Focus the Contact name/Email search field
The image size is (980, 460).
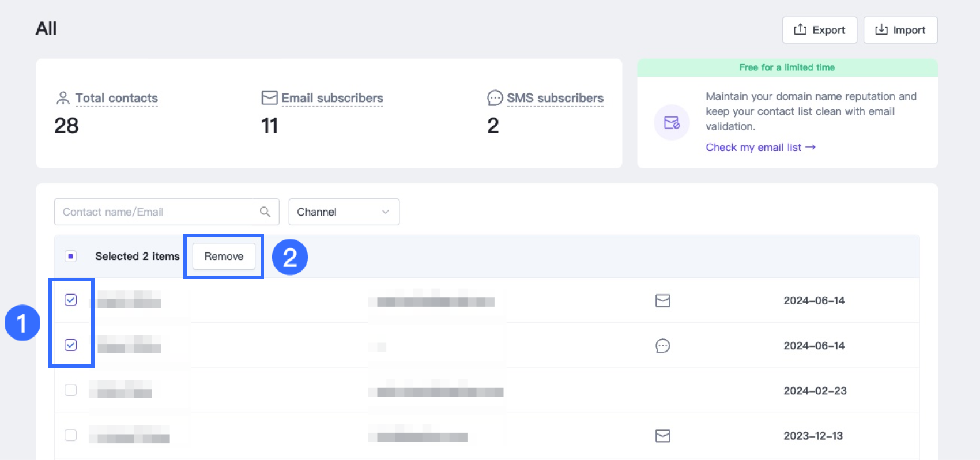tap(156, 212)
